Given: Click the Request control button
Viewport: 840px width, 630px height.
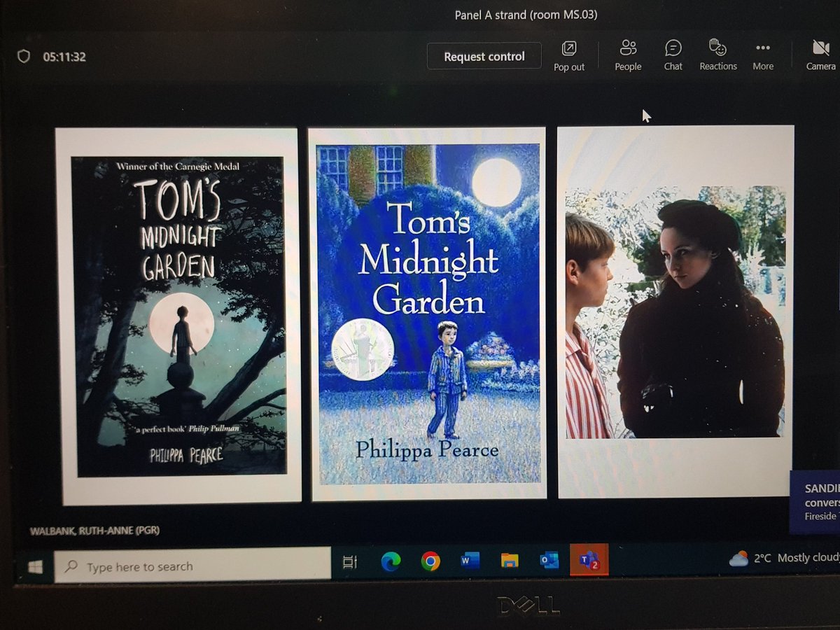Looking at the screenshot, I should 484,57.
